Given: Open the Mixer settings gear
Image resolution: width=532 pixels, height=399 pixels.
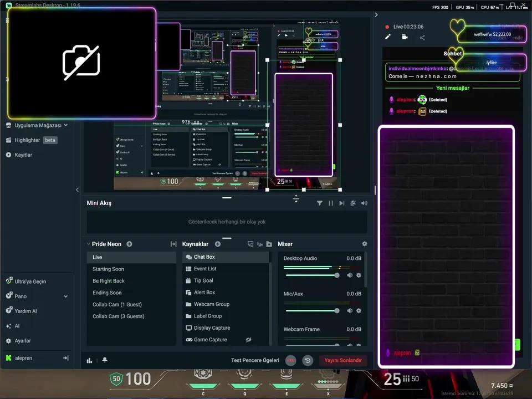Looking at the screenshot, I should tap(364, 244).
